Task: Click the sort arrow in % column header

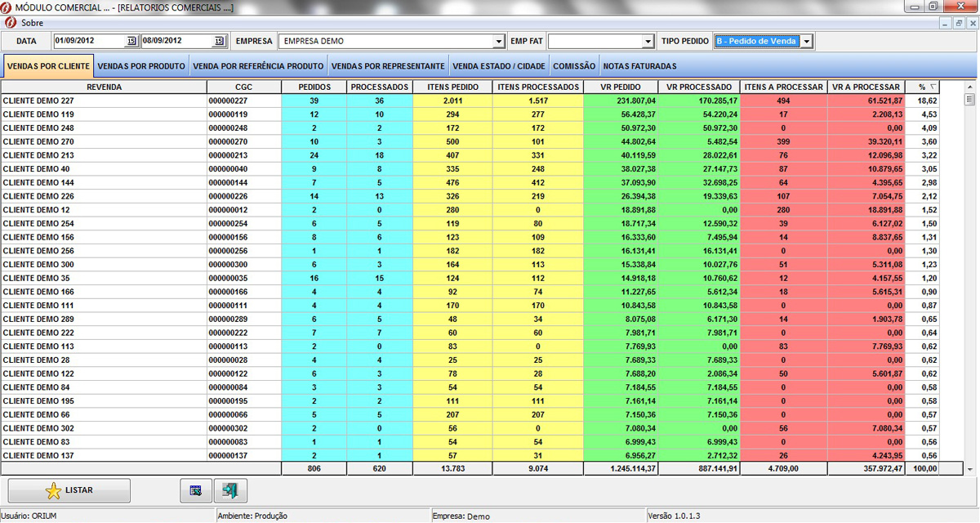Action: point(933,87)
